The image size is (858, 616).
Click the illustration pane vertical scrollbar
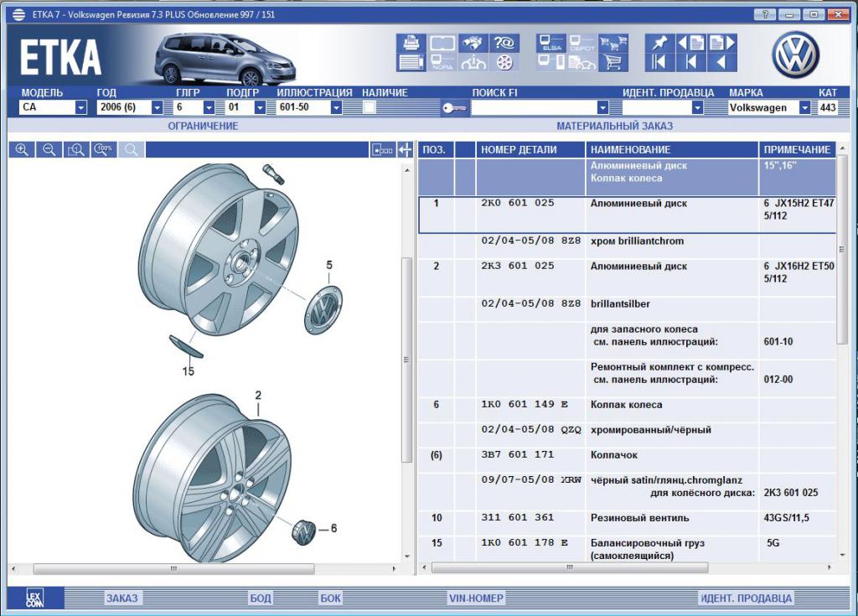click(x=406, y=360)
